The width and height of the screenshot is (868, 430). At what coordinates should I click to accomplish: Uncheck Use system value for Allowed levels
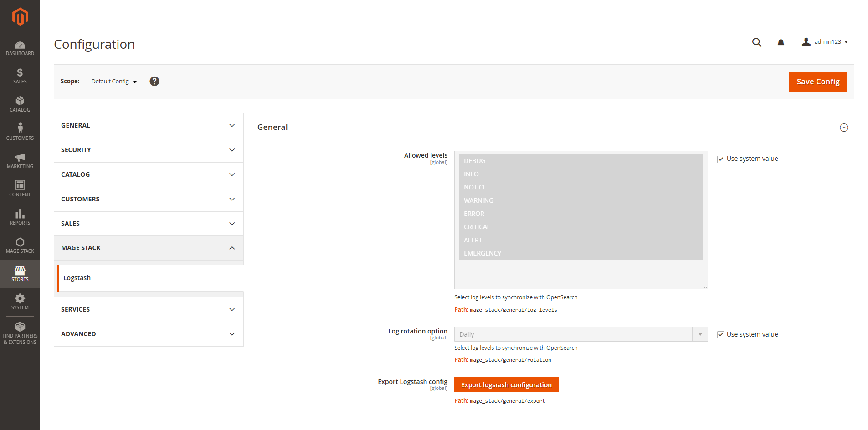721,159
